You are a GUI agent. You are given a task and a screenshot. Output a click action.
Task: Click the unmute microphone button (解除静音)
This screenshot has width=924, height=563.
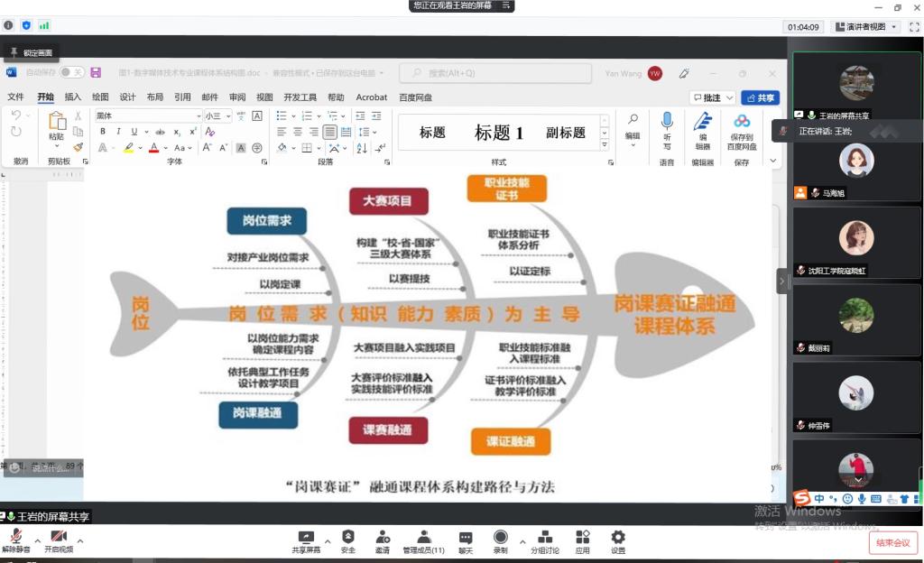point(16,540)
